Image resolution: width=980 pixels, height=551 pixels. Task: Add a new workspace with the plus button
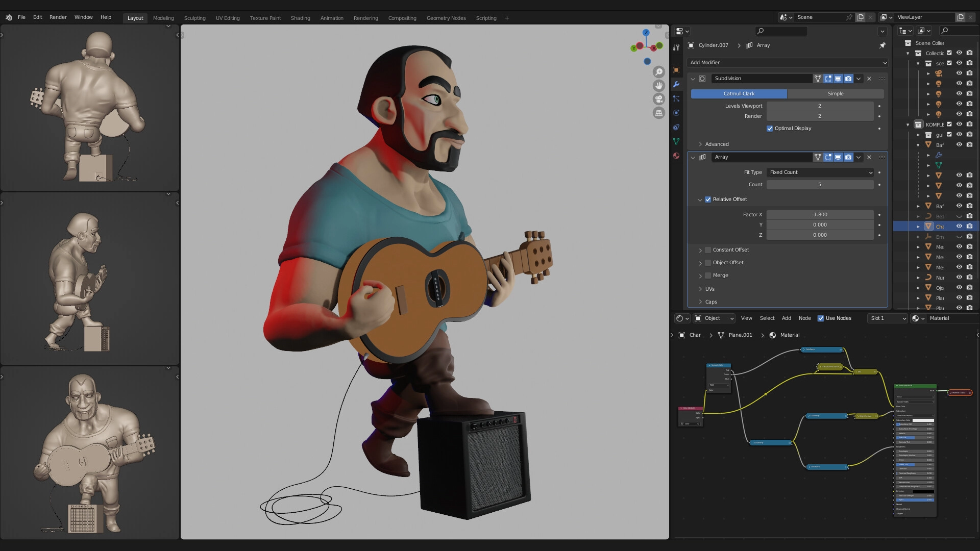click(x=507, y=18)
